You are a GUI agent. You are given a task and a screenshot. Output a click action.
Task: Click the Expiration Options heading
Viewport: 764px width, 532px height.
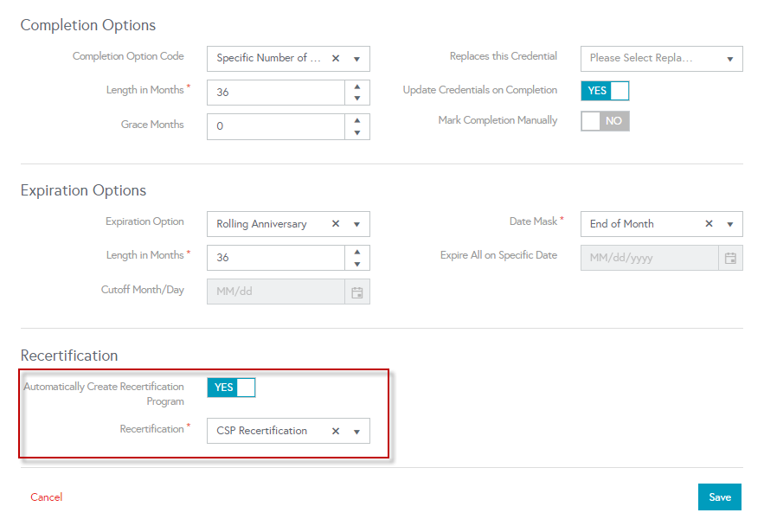[83, 190]
